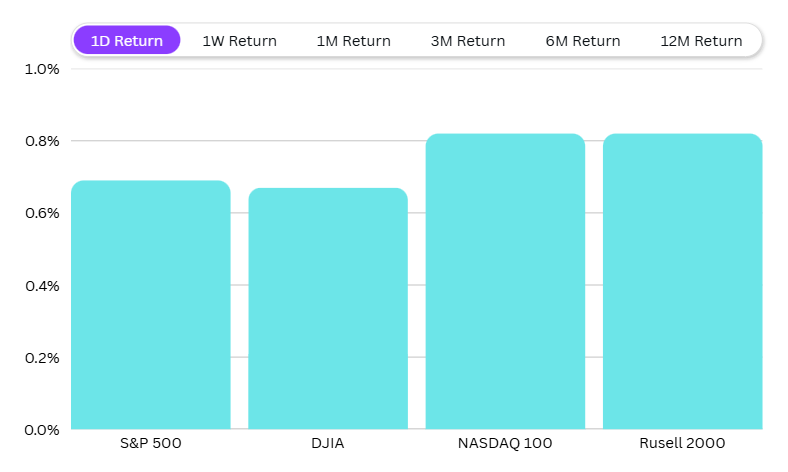Select the 1D Return tab
The height and width of the screenshot is (472, 788).
click(x=126, y=41)
